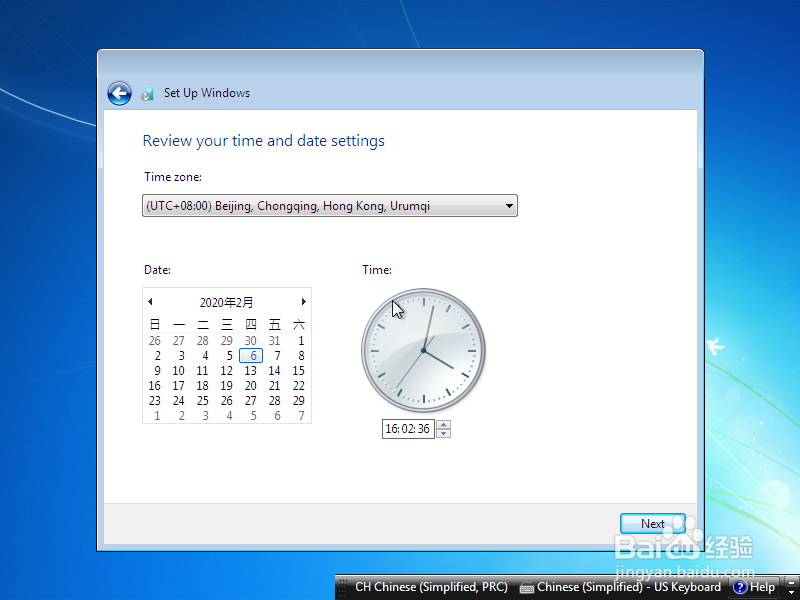Select February 10 in the calendar
Screen dimensions: 800x600
click(179, 371)
